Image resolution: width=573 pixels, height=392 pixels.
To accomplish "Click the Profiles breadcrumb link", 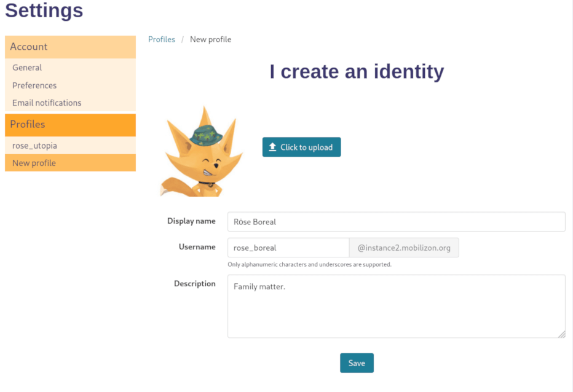I will click(162, 39).
